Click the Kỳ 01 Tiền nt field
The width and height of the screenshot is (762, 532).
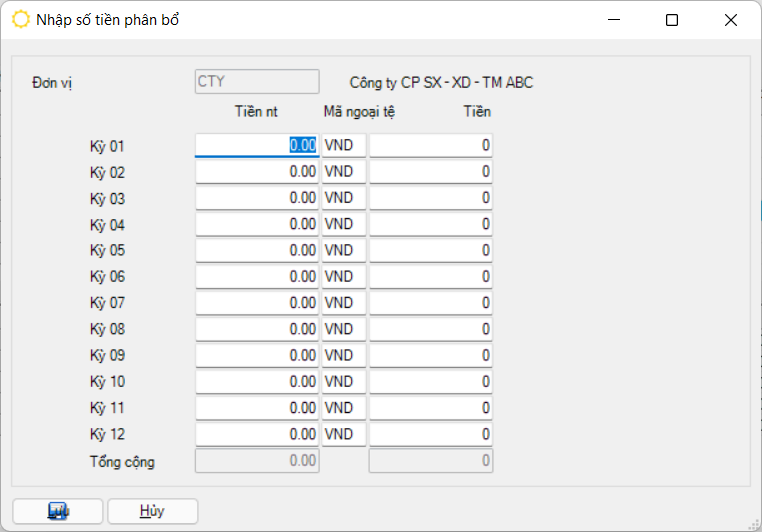pyautogui.click(x=257, y=145)
